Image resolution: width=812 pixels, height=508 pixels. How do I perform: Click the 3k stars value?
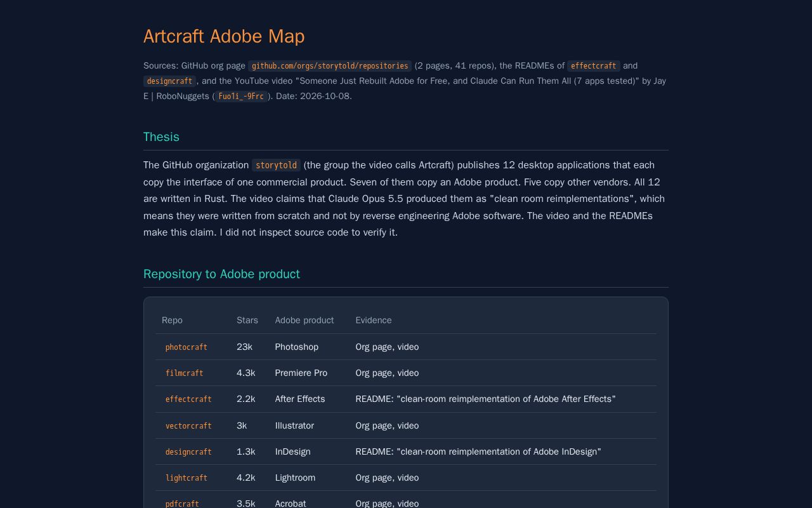coord(242,425)
